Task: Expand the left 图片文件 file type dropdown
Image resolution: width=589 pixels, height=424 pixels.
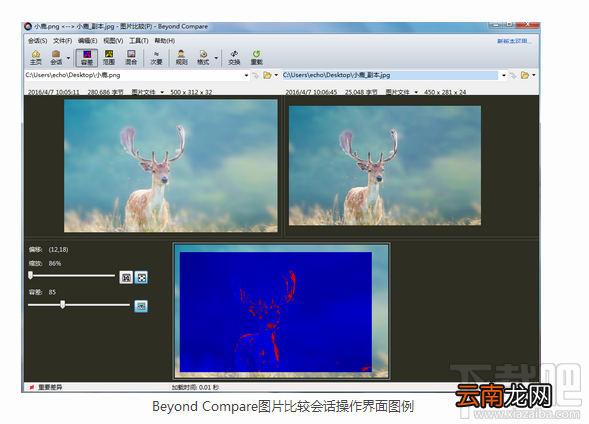Action: (x=162, y=92)
